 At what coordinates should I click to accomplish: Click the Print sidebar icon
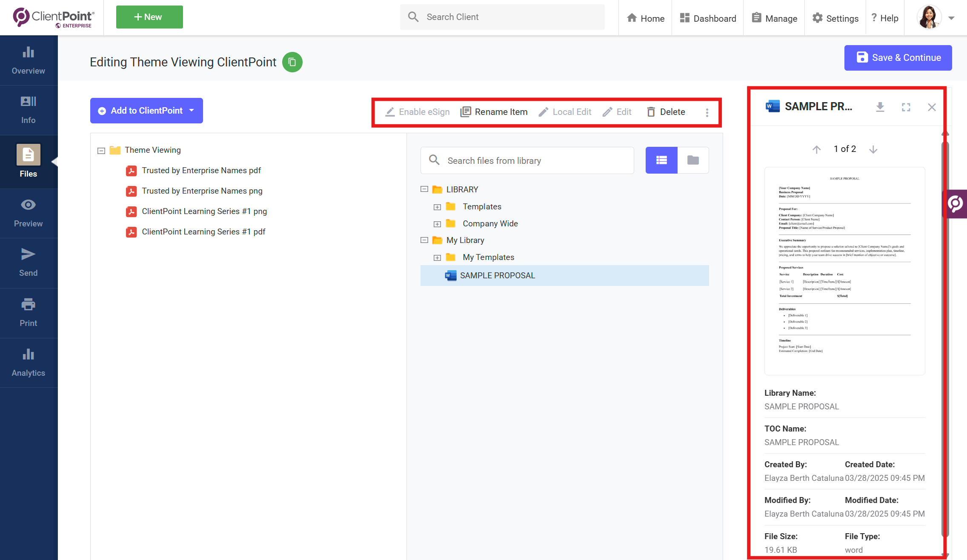click(x=28, y=312)
